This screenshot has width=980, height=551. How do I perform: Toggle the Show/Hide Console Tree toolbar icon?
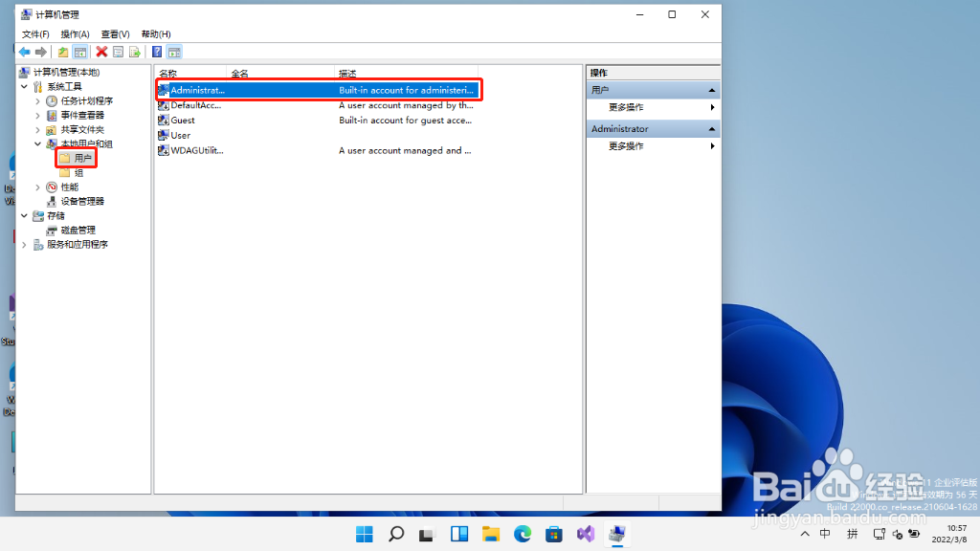click(x=80, y=52)
